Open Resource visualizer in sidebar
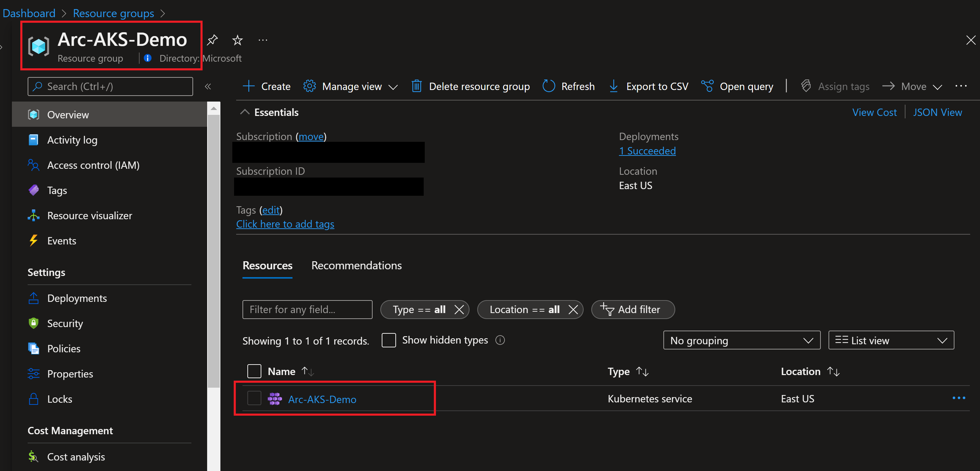 click(110, 215)
